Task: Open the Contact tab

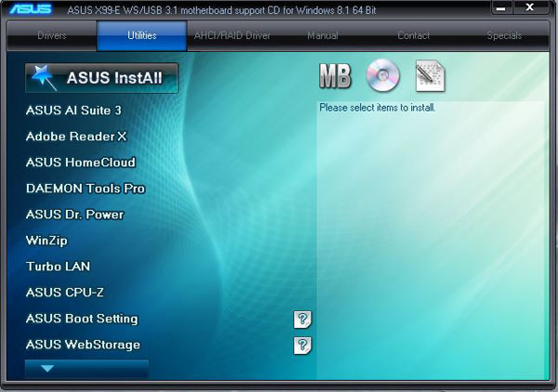Action: point(413,35)
